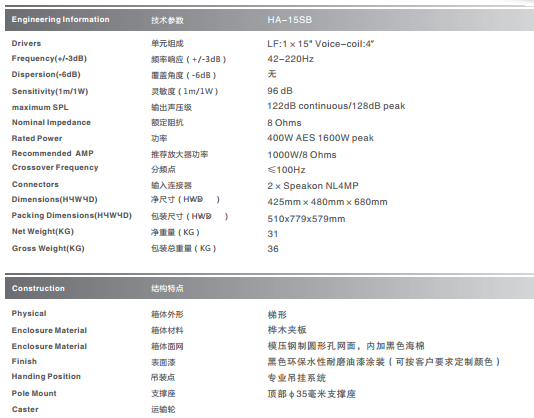The image size is (534, 418).
Task: Click the Sensitivity(1m/1W) label
Action: 50,91
